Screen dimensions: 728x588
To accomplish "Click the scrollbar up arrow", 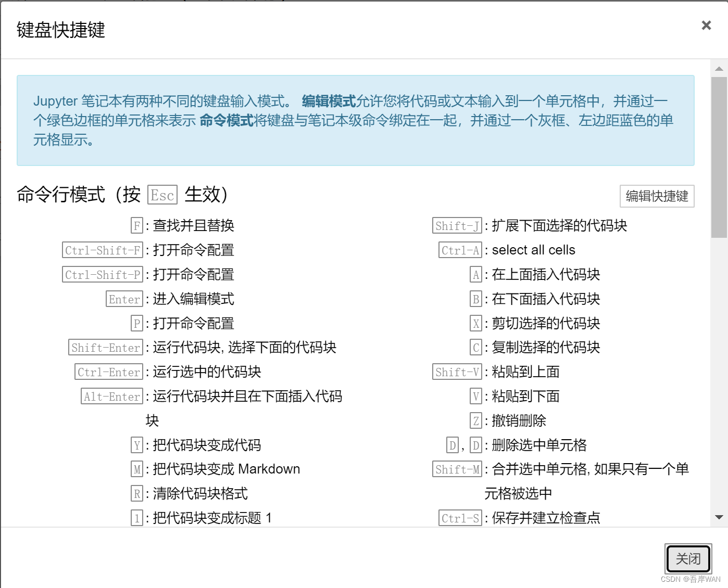I will point(719,68).
